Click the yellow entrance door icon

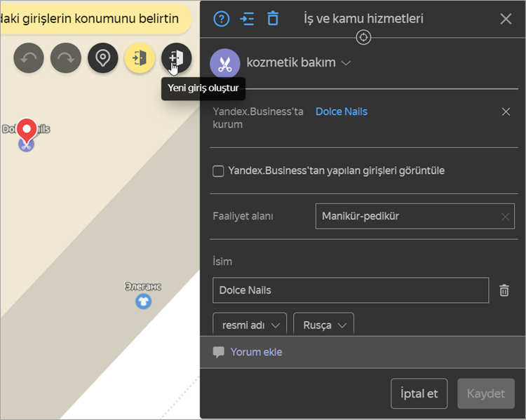point(140,58)
